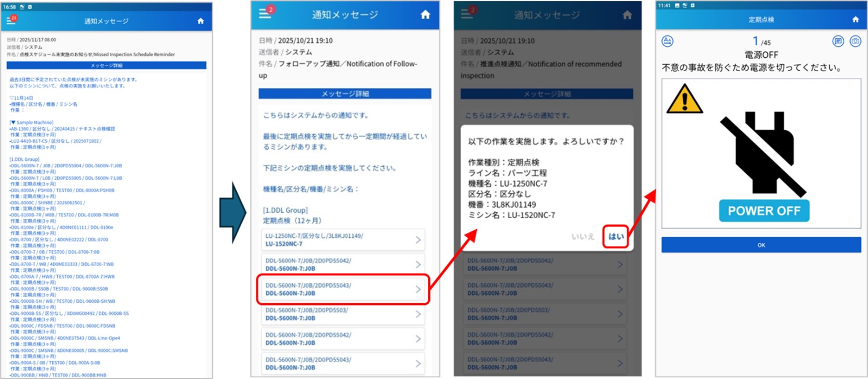
Task: Open the comment icon beside the camera
Action: [837, 41]
